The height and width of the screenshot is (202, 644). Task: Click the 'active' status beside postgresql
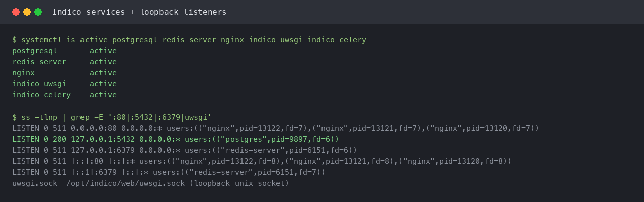pos(103,51)
